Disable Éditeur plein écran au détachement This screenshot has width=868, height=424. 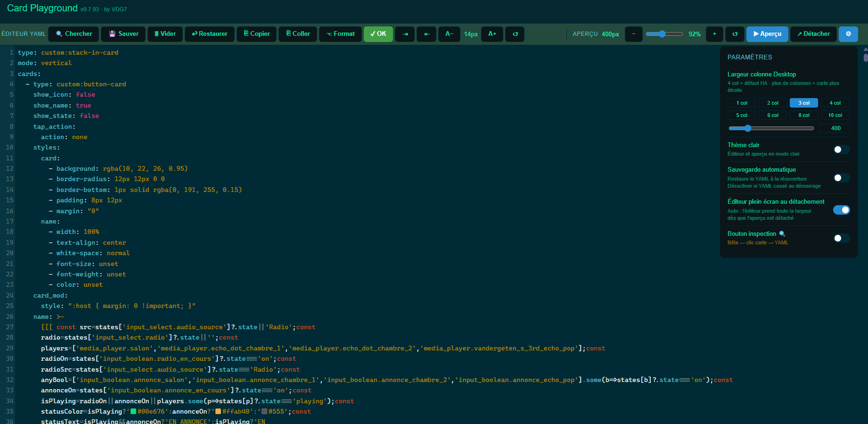841,210
